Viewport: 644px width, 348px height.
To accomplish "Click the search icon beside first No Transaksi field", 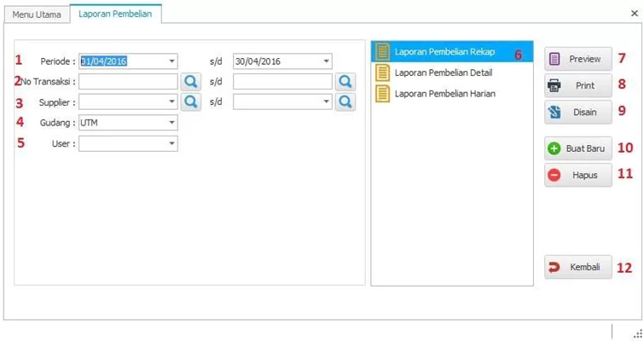I will [190, 82].
